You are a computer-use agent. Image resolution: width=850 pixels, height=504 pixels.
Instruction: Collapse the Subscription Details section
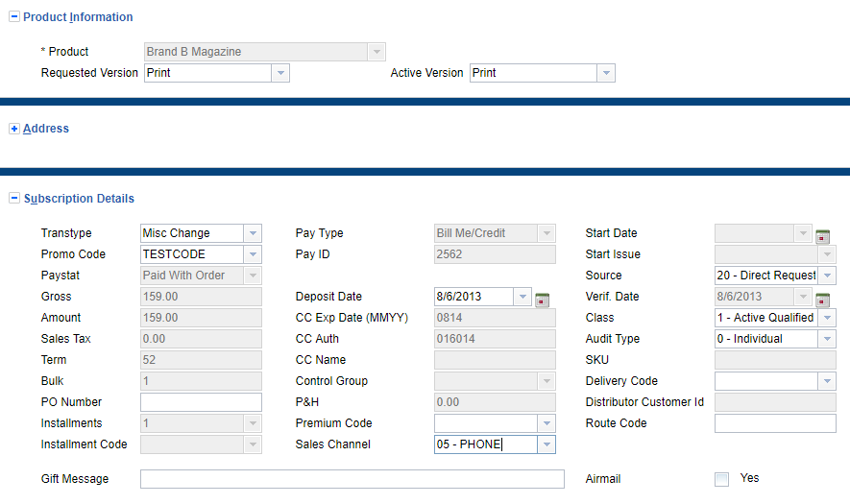click(x=14, y=199)
